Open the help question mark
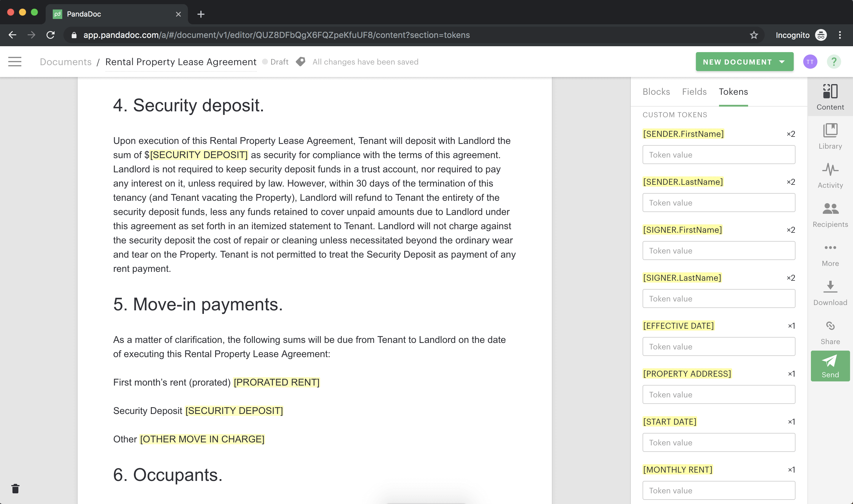The width and height of the screenshot is (853, 504). pos(834,62)
